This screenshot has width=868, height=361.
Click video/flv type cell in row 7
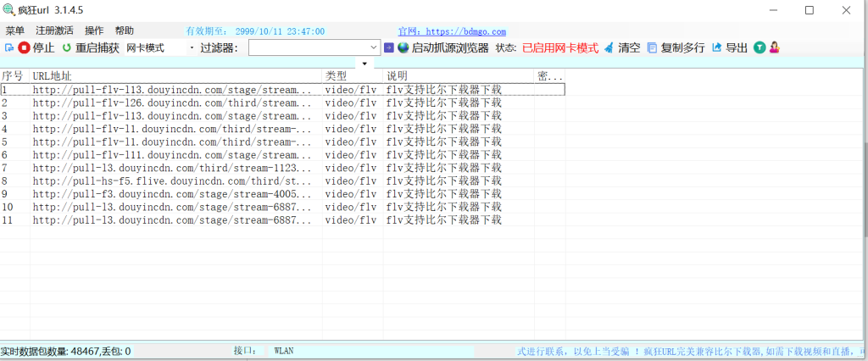click(350, 168)
